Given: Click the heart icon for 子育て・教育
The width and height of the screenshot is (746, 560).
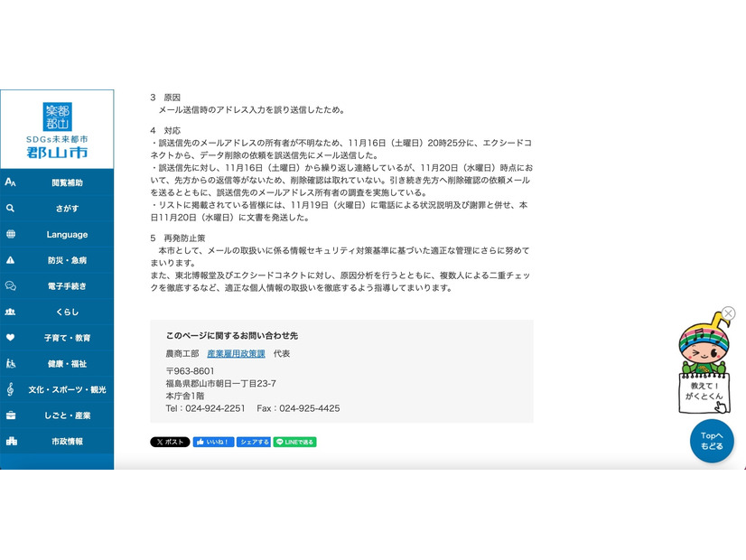Looking at the screenshot, I should click(x=11, y=338).
